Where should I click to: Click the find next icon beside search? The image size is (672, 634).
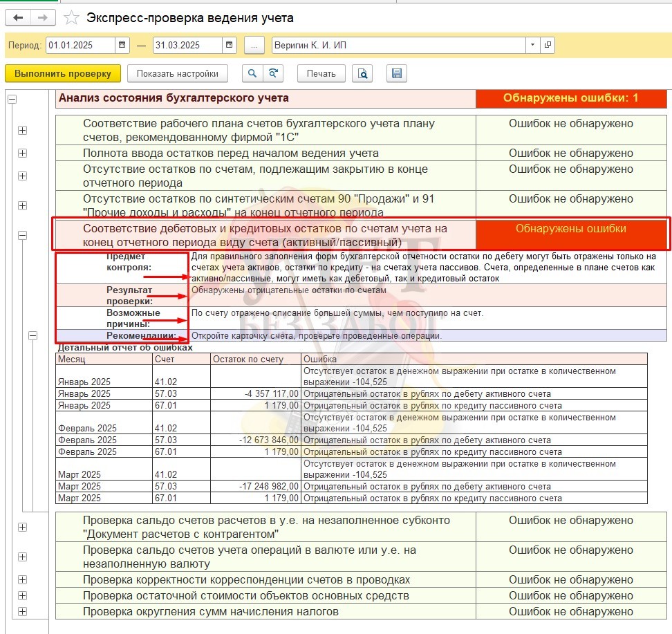pyautogui.click(x=274, y=74)
